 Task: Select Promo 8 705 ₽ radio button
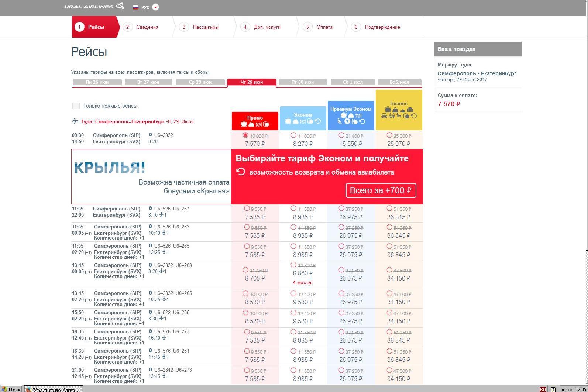tap(245, 270)
